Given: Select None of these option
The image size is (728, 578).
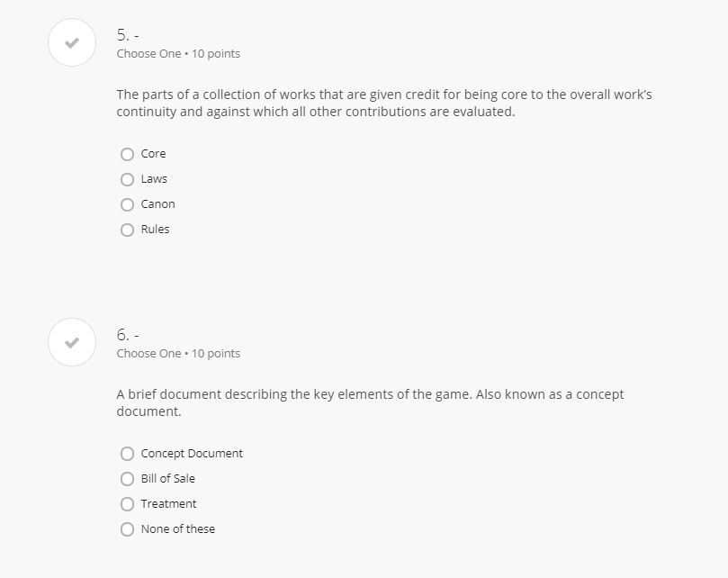Looking at the screenshot, I should (127, 529).
